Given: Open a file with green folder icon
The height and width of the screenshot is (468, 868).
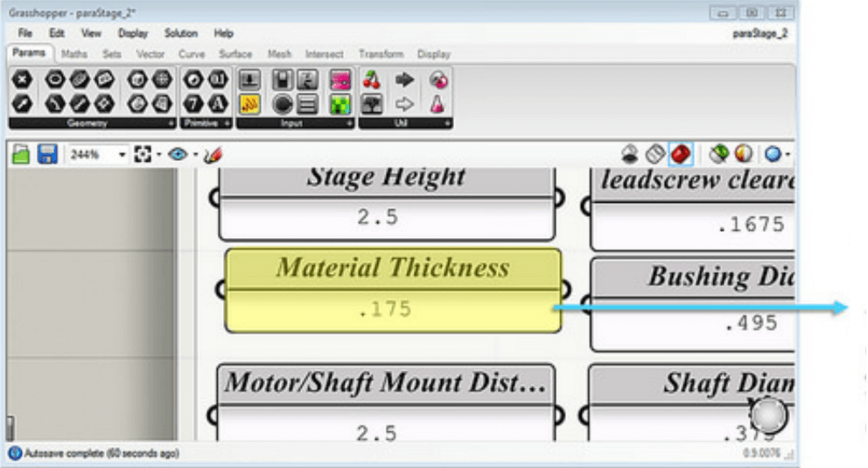Looking at the screenshot, I should pos(21,154).
